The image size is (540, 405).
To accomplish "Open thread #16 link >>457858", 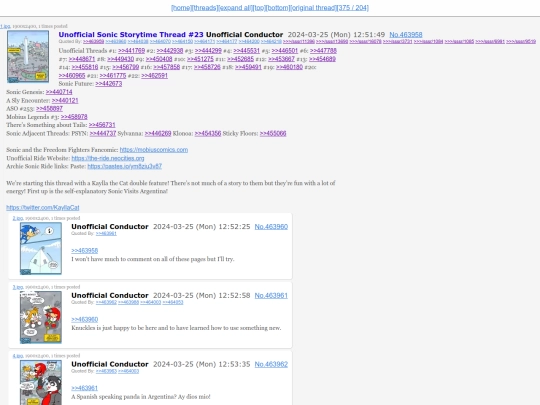I will [166, 67].
